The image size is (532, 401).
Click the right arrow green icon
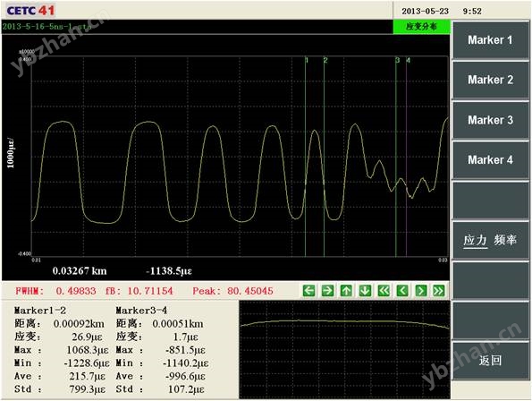click(x=327, y=291)
